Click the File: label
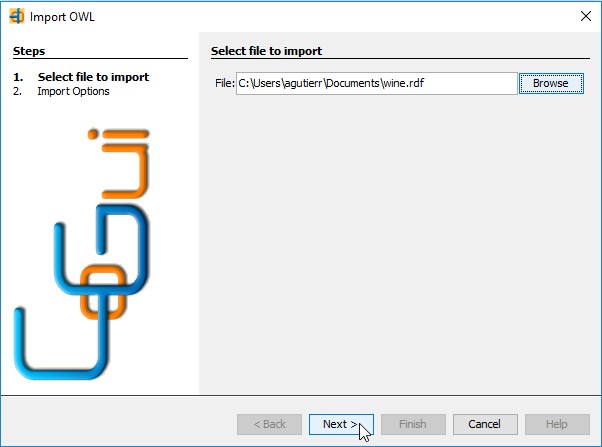This screenshot has width=602, height=447. click(x=225, y=83)
